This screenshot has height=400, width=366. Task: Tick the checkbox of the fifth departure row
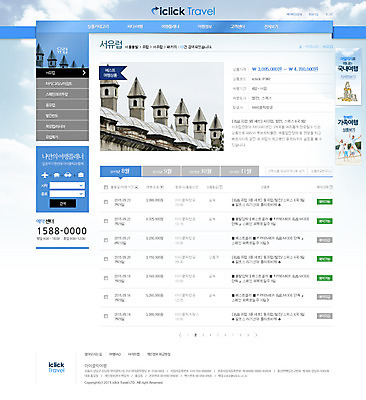tap(106, 278)
